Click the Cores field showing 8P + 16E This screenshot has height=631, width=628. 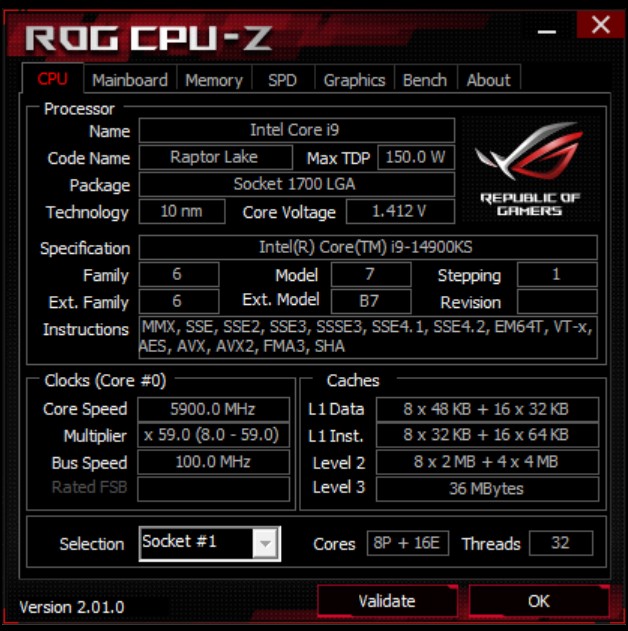pyautogui.click(x=408, y=543)
